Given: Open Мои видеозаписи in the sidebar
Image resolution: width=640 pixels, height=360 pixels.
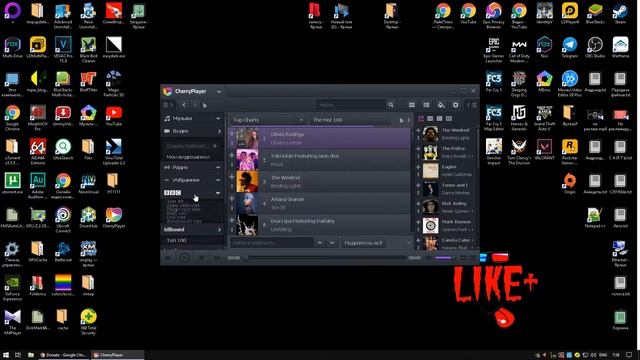Looking at the screenshot, I should coord(188,157).
